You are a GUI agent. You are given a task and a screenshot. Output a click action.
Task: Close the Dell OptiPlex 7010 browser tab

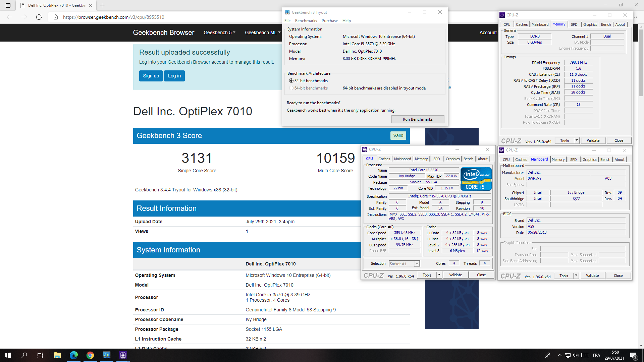pos(91,5)
